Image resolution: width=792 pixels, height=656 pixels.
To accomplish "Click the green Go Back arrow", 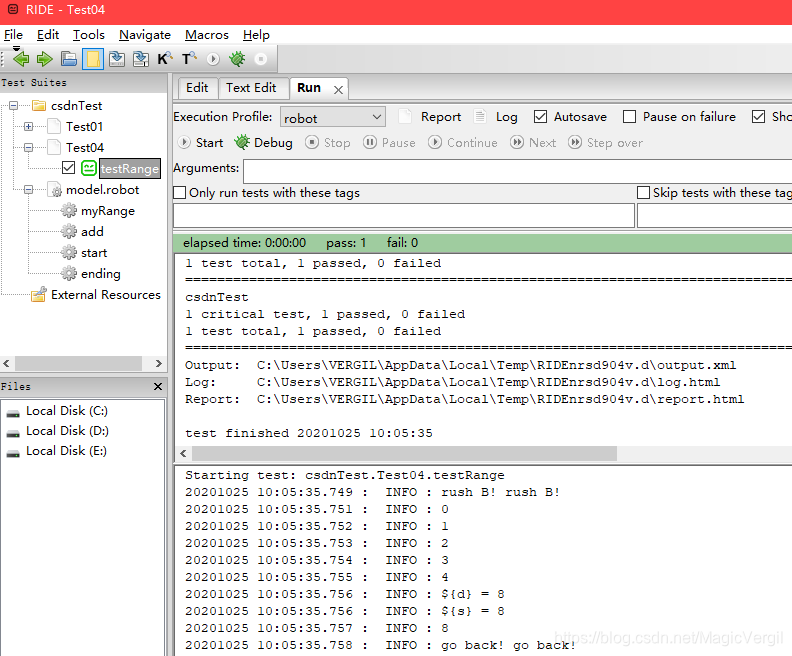I will 21,59.
